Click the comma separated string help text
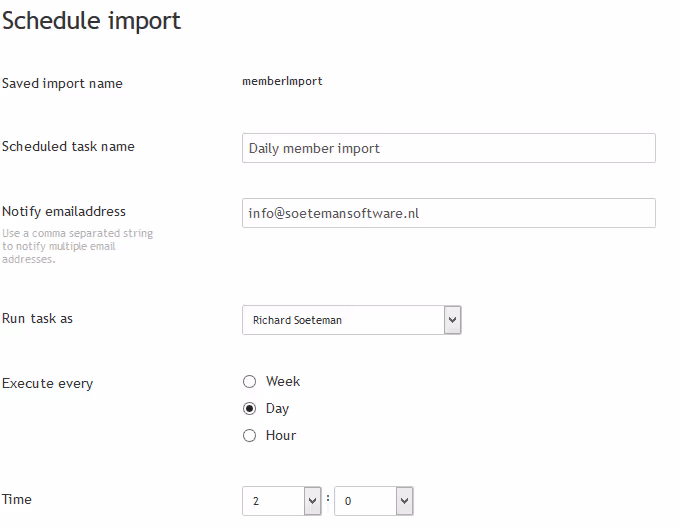This screenshot has height=528, width=681. click(x=77, y=246)
